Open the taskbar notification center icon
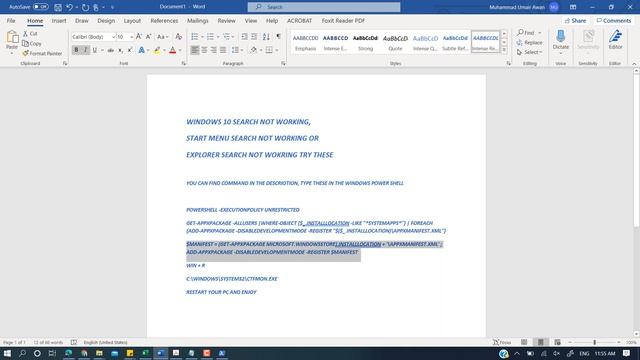Screen dimensions: 640x360 (x=627, y=353)
